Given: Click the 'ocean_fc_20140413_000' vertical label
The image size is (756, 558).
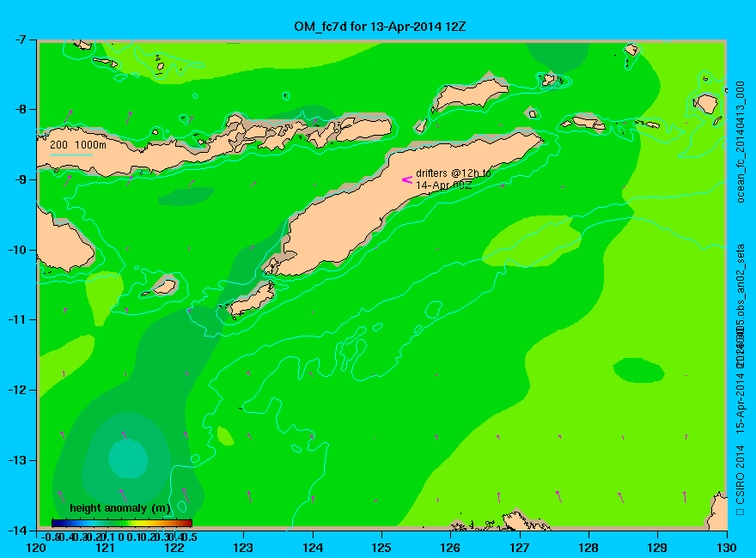Looking at the screenshot, I should [741, 143].
